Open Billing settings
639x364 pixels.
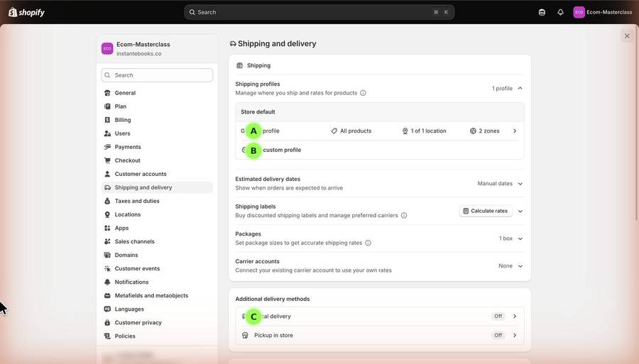(x=157, y=120)
